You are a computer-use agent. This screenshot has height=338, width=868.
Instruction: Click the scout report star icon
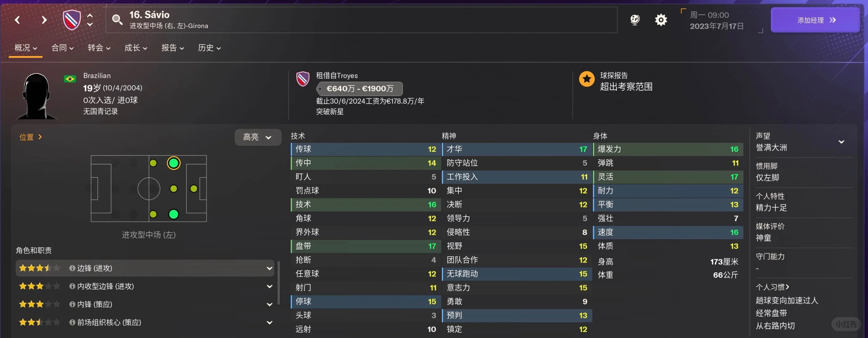click(587, 79)
